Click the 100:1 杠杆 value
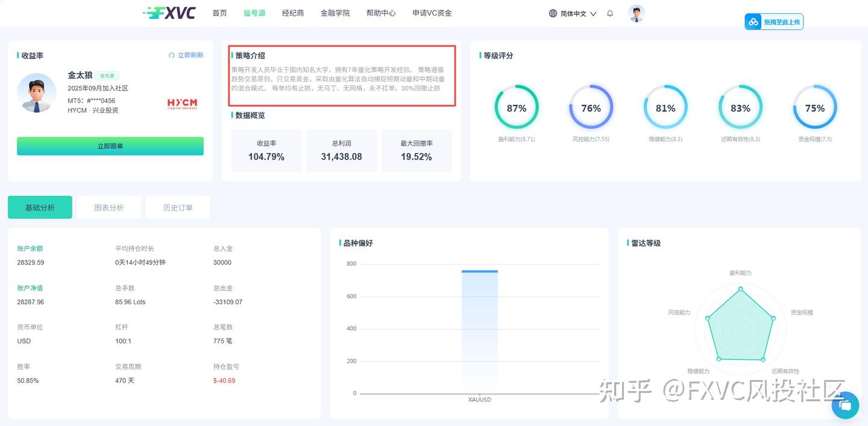Image resolution: width=868 pixels, height=426 pixels. [x=124, y=341]
